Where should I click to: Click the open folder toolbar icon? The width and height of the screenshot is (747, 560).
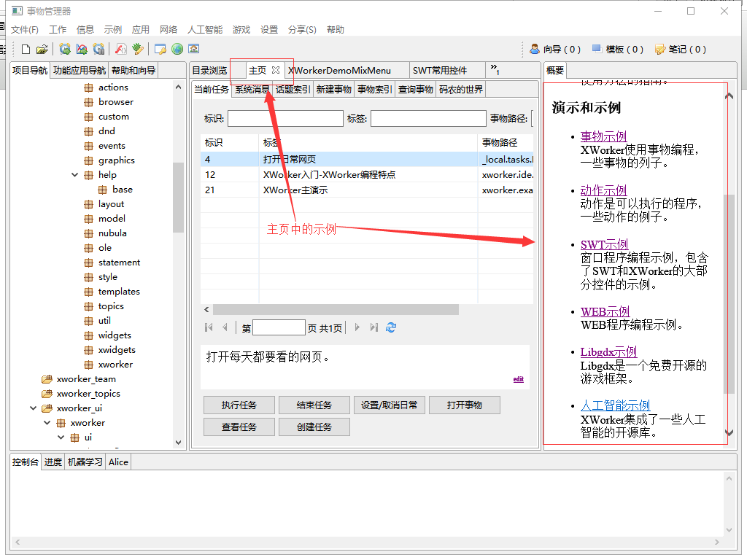point(42,49)
